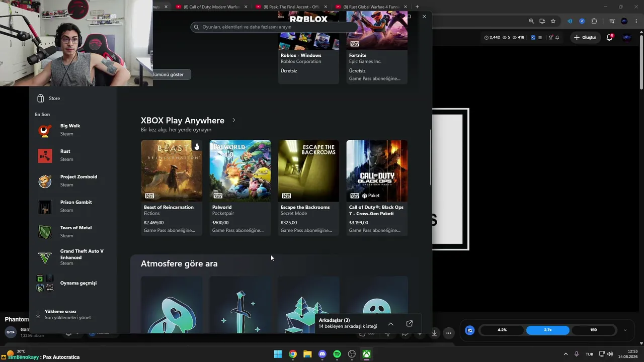This screenshot has width=644, height=362.
Task: Open Escape the Backrooms game card
Action: (308, 188)
